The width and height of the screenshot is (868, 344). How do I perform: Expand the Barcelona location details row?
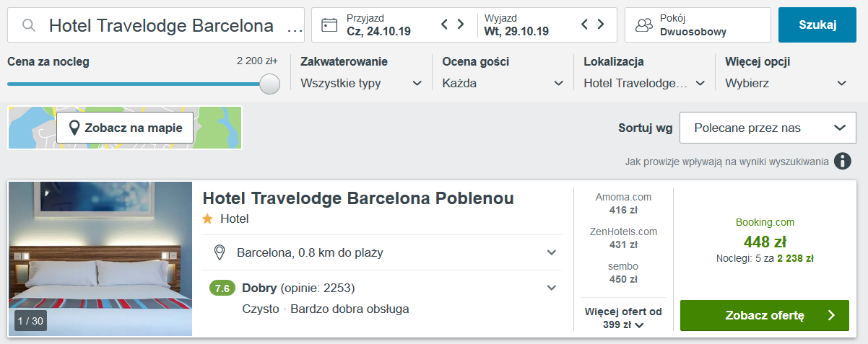pyautogui.click(x=382, y=252)
